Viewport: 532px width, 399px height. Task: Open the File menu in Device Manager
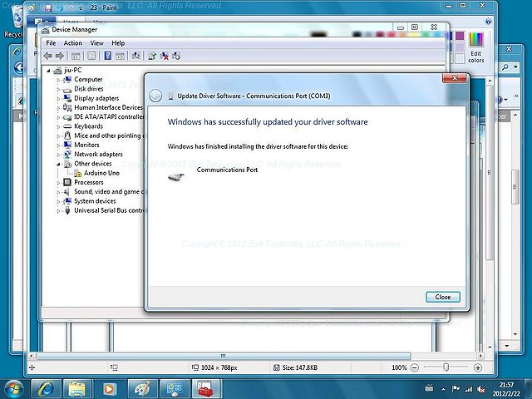(51, 43)
